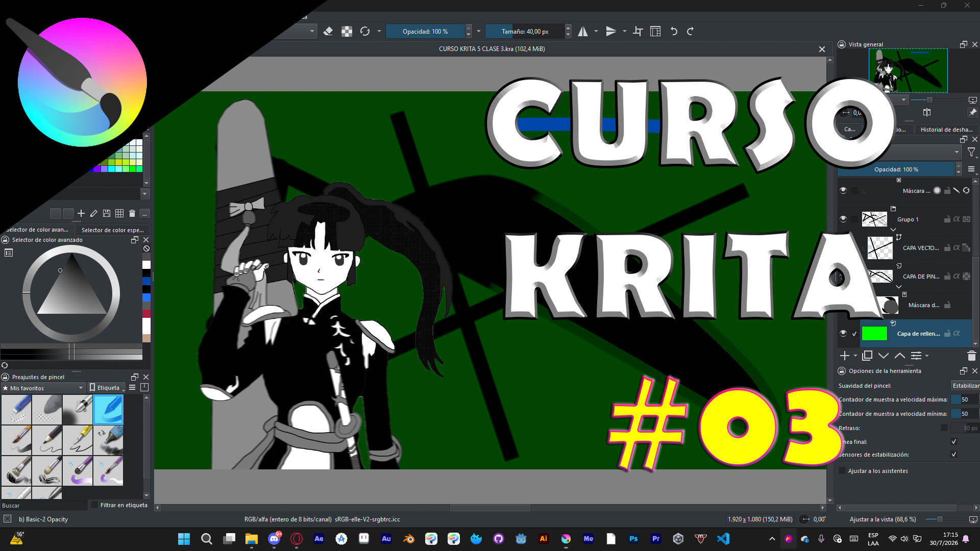The height and width of the screenshot is (551, 980).
Task: Switch to the Selector de color avanzado tab
Action: point(38,230)
